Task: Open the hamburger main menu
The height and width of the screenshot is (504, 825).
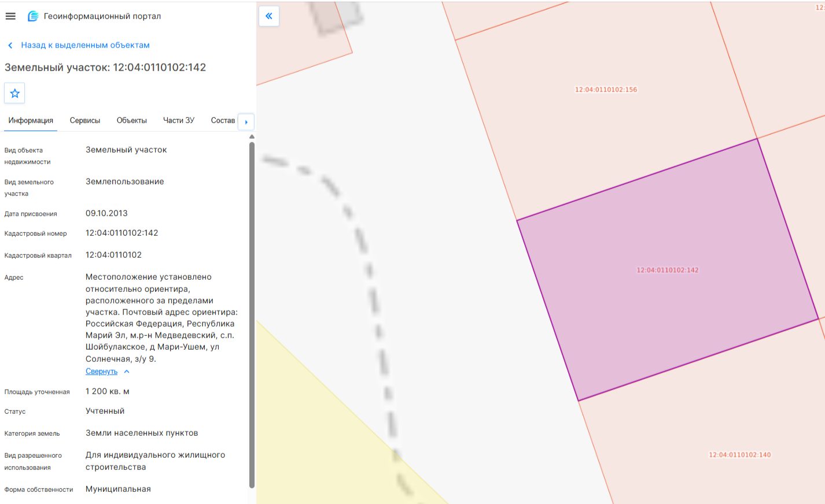Action: pyautogui.click(x=10, y=16)
